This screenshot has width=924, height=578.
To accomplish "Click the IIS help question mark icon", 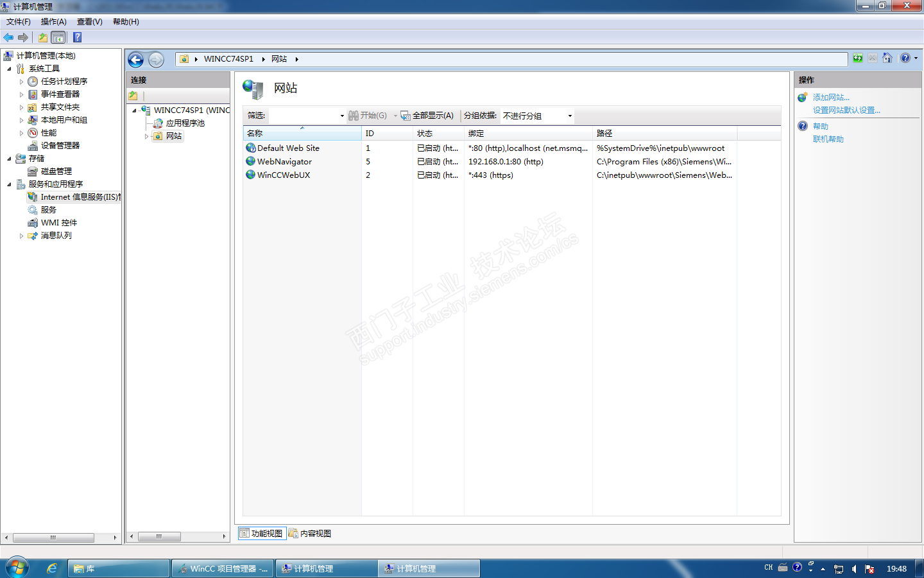I will click(905, 58).
